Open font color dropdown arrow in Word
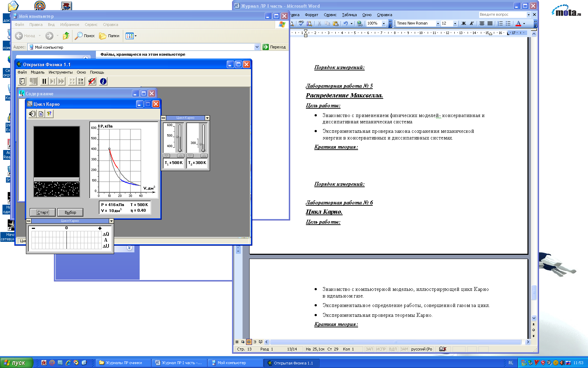Viewport: 588px width, 368px height. click(x=524, y=23)
